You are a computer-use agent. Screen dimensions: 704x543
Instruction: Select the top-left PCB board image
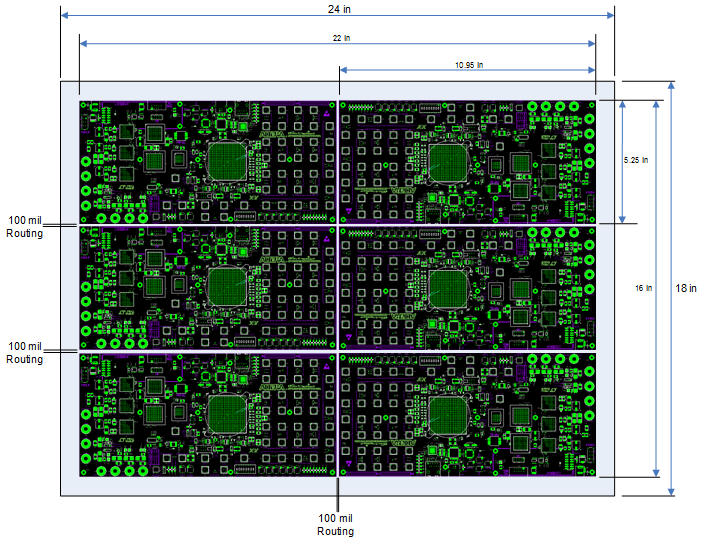(207, 162)
